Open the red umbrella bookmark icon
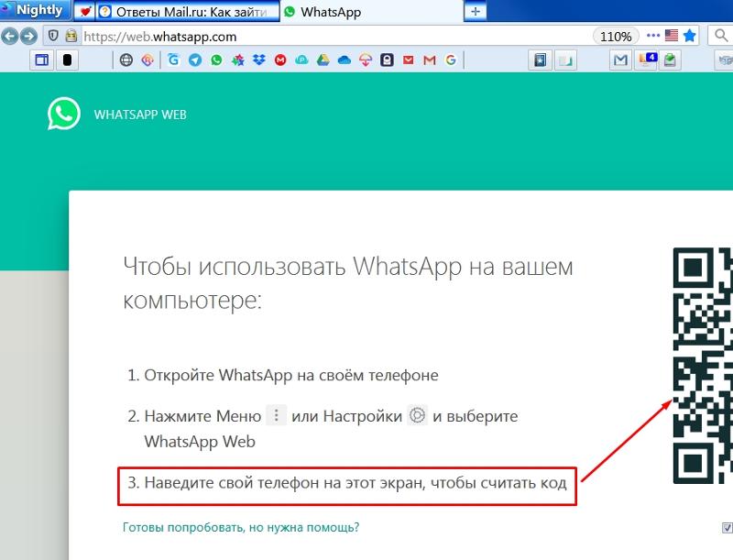This screenshot has width=733, height=560. pos(366,60)
